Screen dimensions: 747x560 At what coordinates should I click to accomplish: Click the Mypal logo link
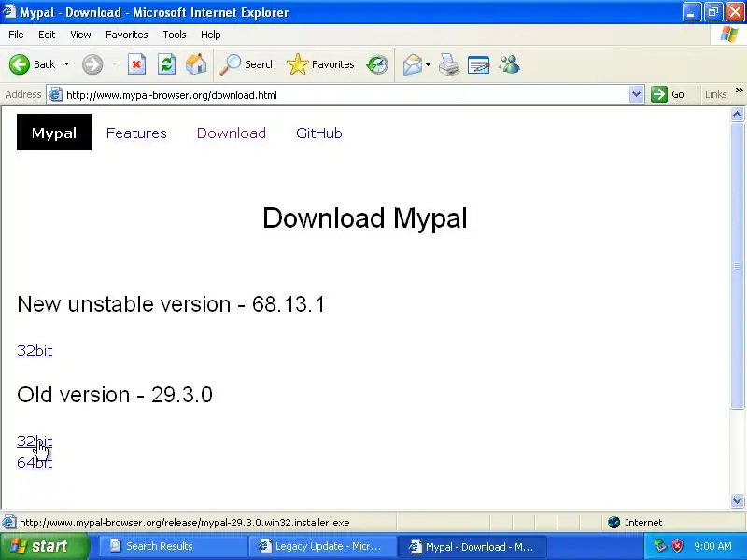pos(54,133)
